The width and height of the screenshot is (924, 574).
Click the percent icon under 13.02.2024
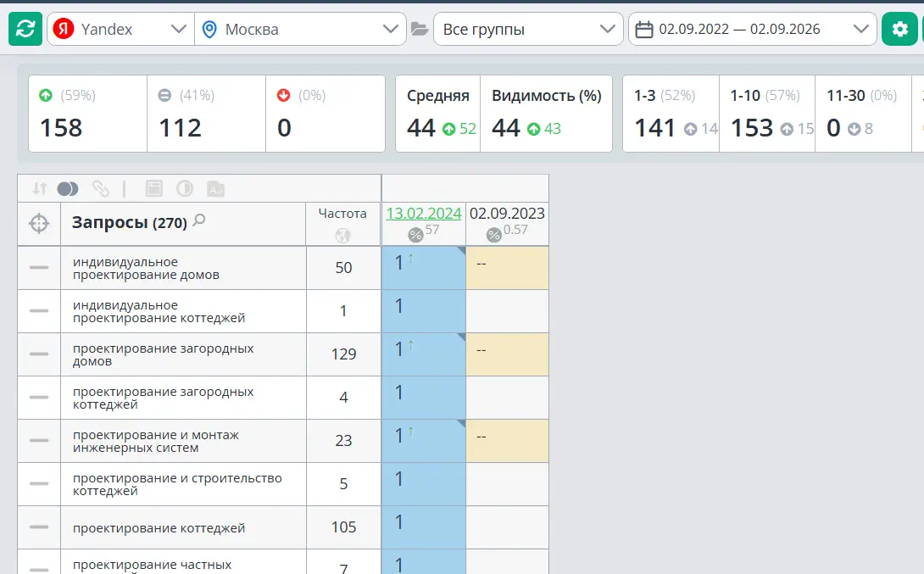tap(415, 235)
